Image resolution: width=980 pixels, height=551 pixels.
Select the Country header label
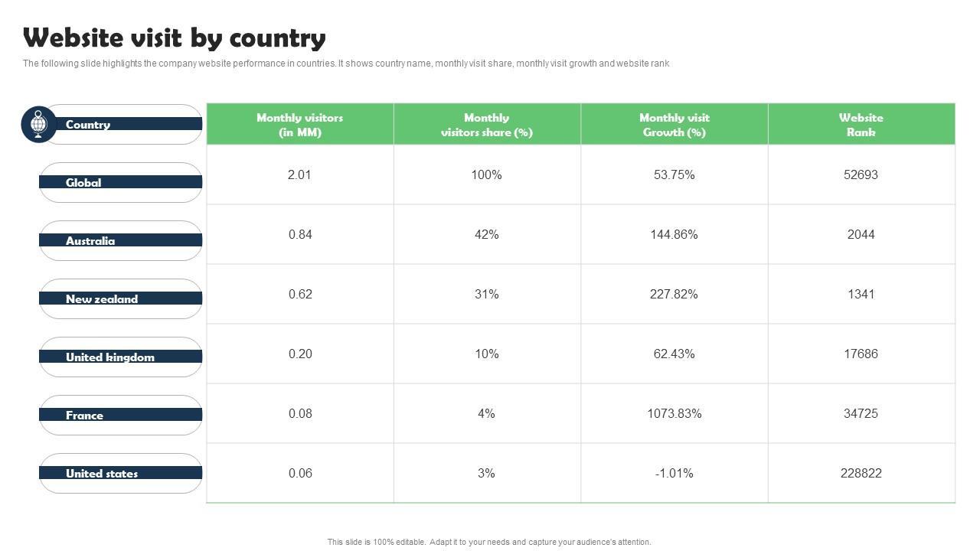click(x=88, y=125)
